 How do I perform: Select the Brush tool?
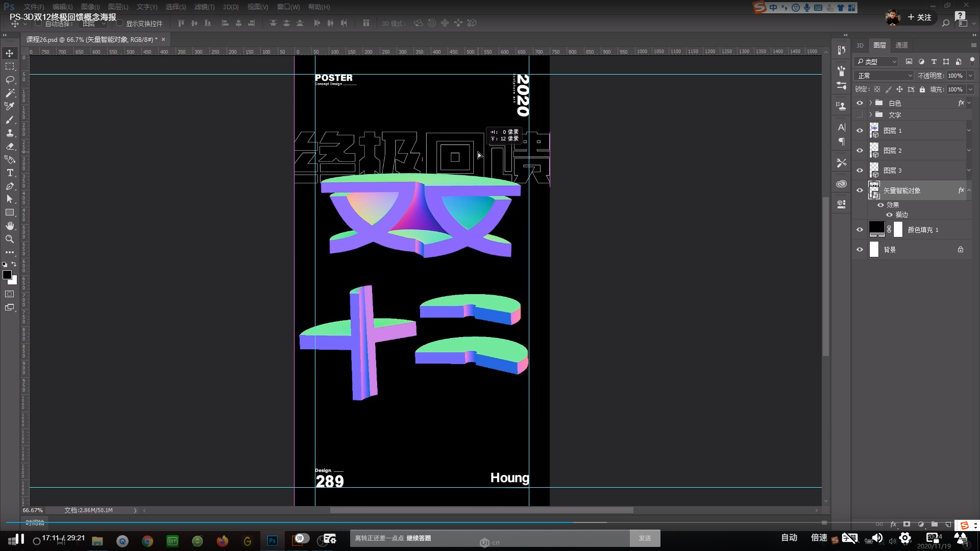[x=10, y=119]
